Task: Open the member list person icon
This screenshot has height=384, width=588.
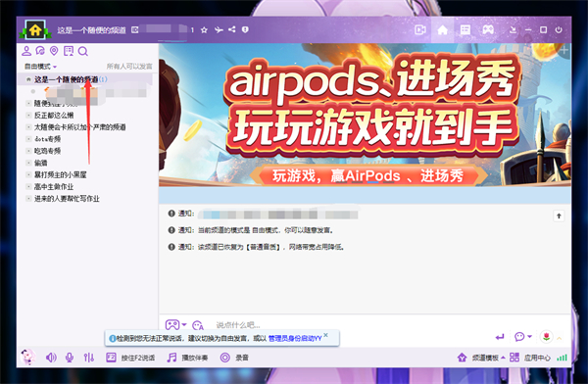Action: pyautogui.click(x=26, y=51)
